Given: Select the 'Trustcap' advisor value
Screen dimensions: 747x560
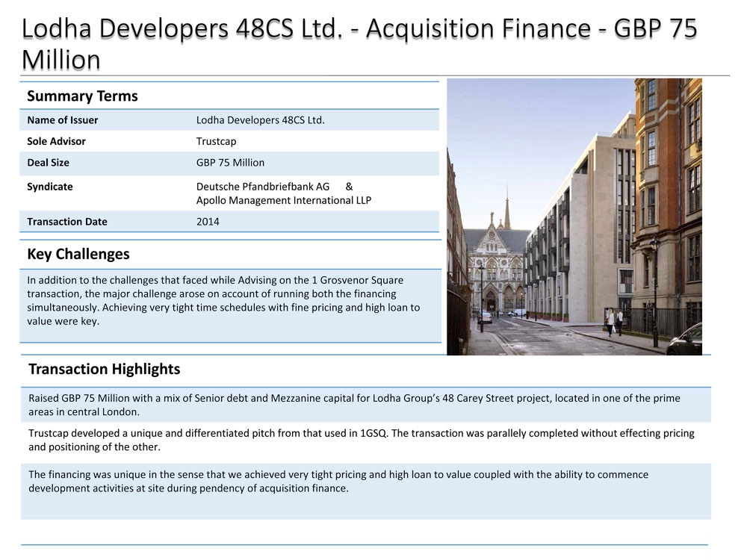Looking at the screenshot, I should (217, 141).
